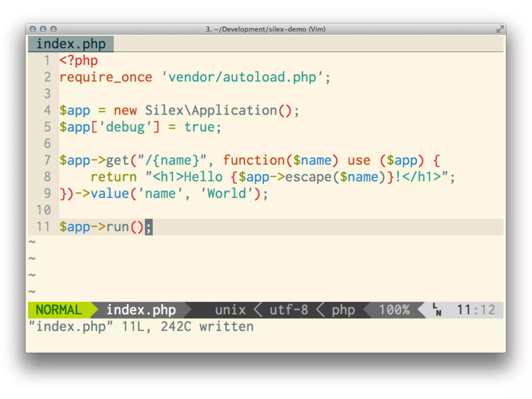Click the fullscreen arrows icon in title bar

tap(500, 29)
